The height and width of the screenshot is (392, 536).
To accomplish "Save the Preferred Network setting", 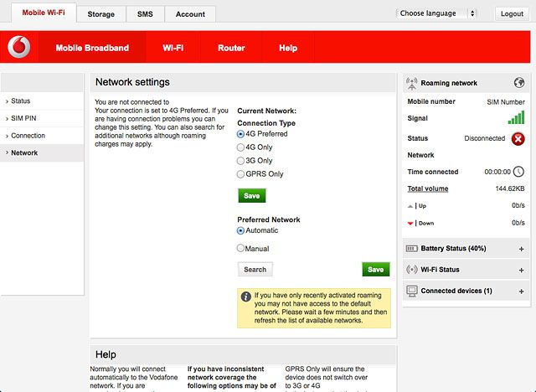I will coord(376,270).
